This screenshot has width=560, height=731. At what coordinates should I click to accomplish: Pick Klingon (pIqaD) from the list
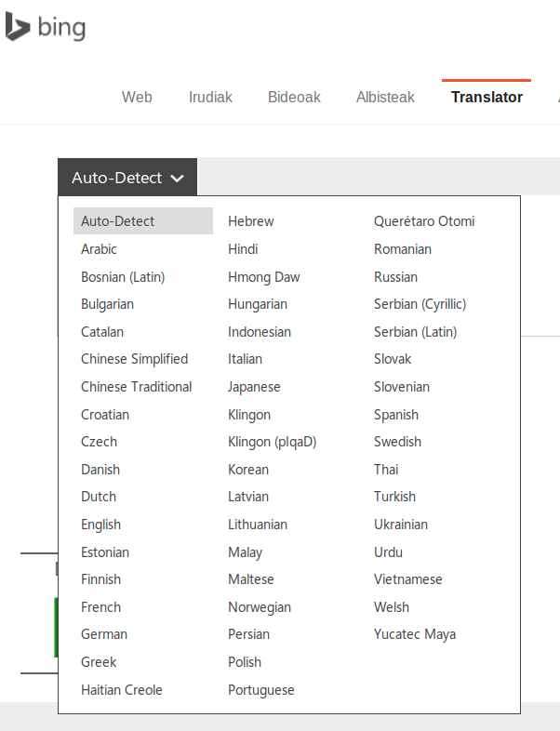272,442
